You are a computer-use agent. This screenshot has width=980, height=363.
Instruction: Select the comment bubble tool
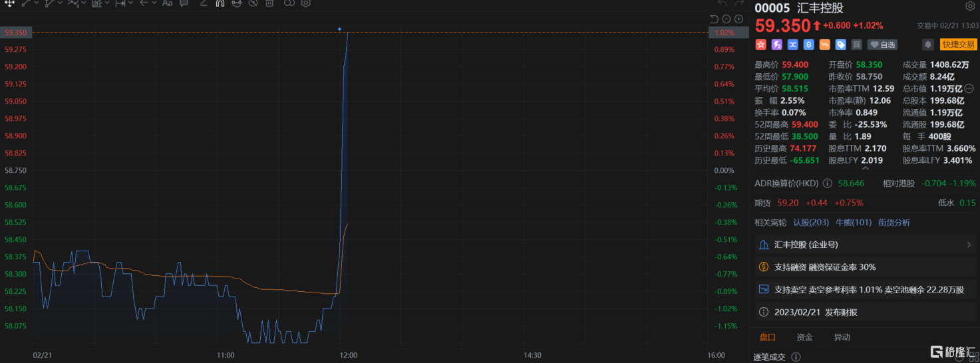184,3
